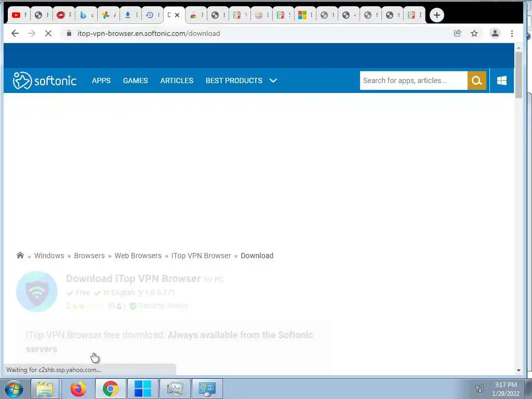Open File Explorer from taskbar

tap(45, 389)
